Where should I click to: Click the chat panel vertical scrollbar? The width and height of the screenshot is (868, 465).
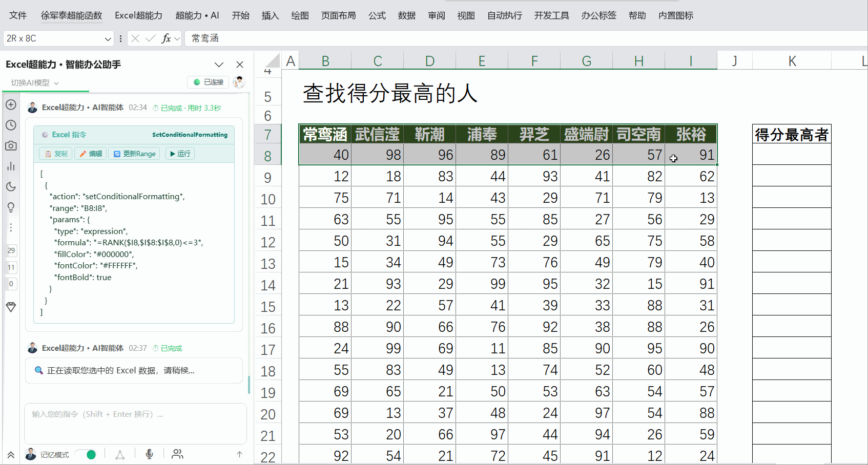click(x=249, y=385)
